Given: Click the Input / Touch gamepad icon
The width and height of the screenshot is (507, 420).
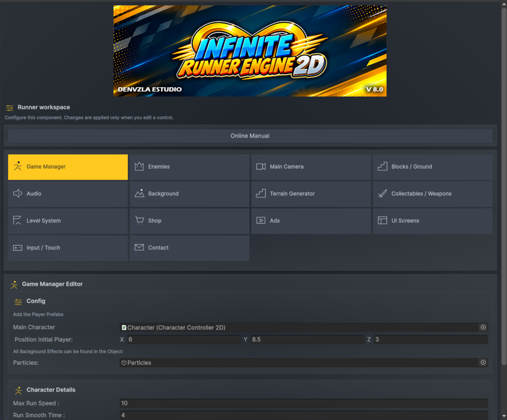Looking at the screenshot, I should pos(17,248).
